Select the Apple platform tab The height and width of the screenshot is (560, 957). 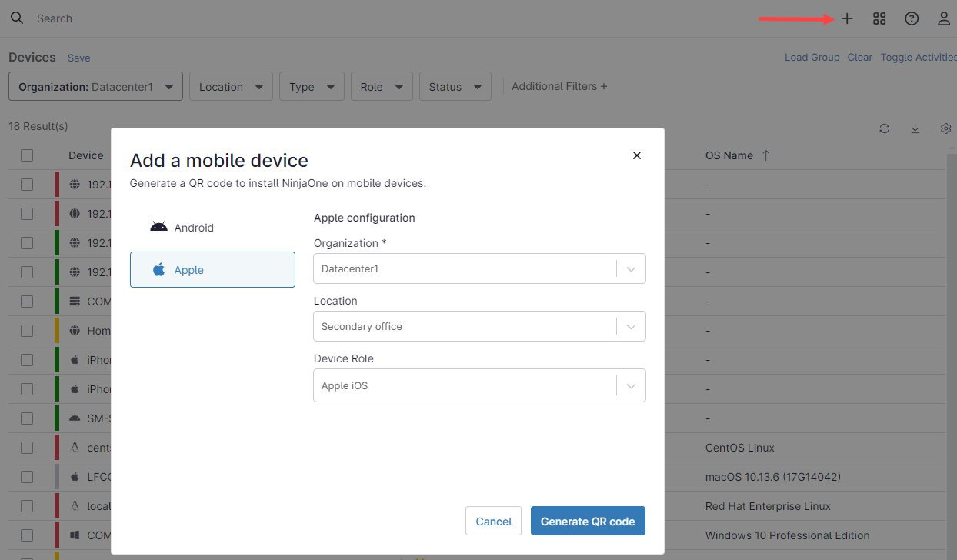coord(212,270)
